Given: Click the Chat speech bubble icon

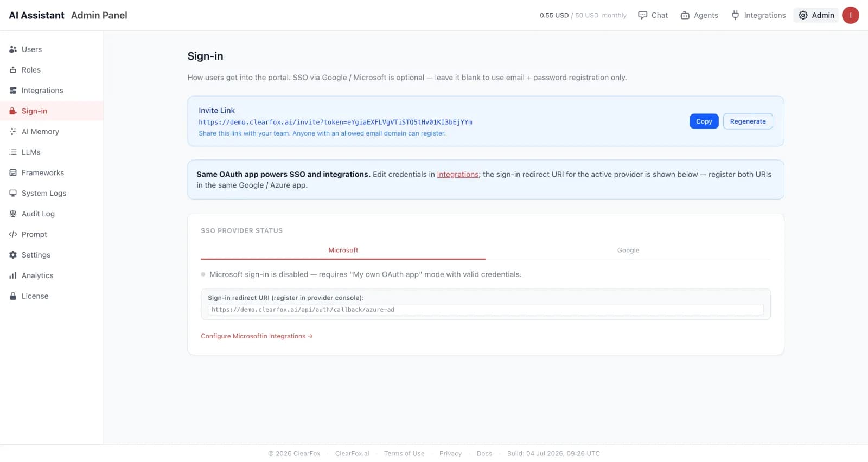Looking at the screenshot, I should (x=643, y=15).
